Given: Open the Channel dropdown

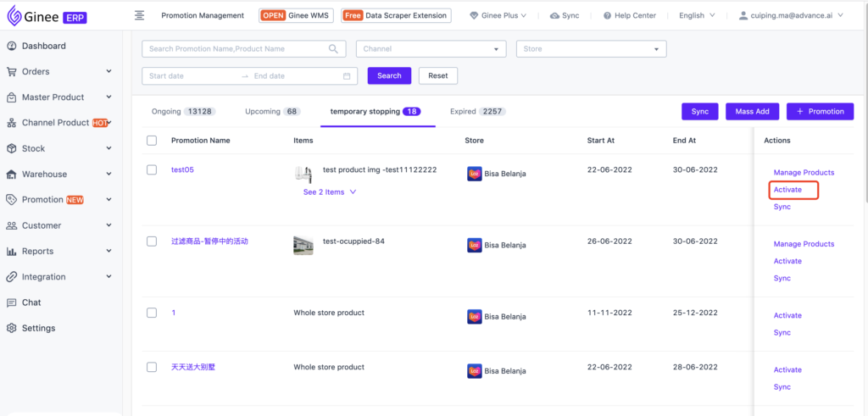Looking at the screenshot, I should [431, 48].
